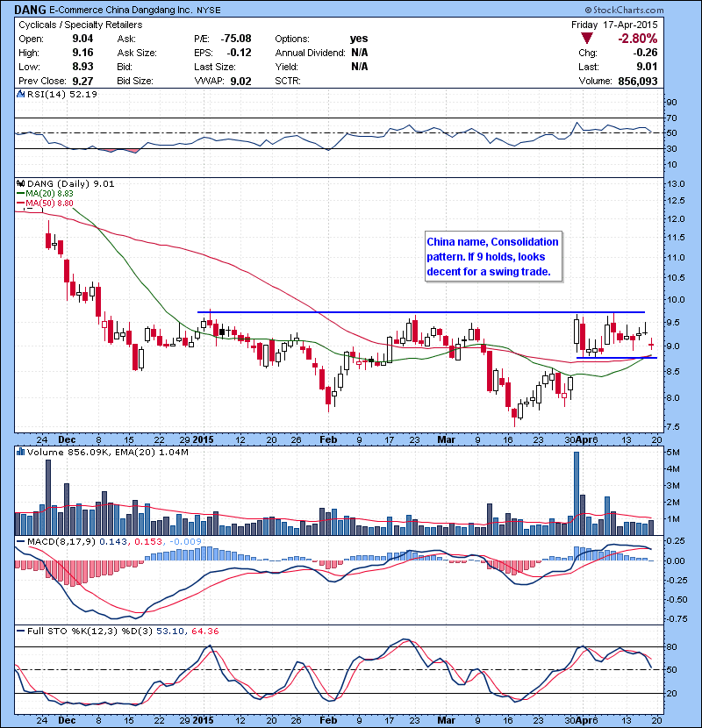
Task: Click the 7.5 price axis label
Action: tap(673, 426)
